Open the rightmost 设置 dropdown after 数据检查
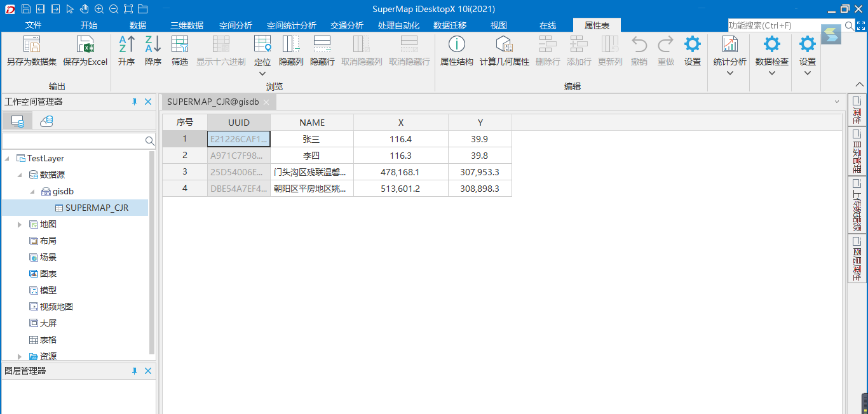Screen dimensions: 868x414 808,73
